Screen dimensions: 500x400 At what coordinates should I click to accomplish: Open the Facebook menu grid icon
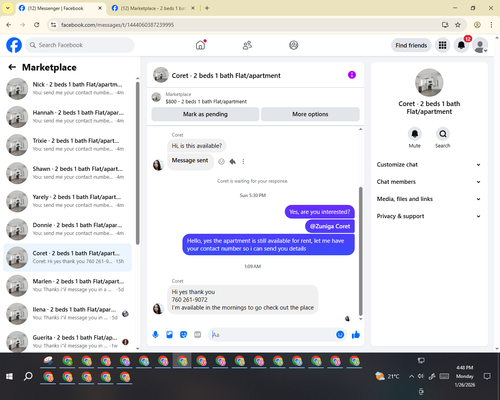(x=442, y=45)
